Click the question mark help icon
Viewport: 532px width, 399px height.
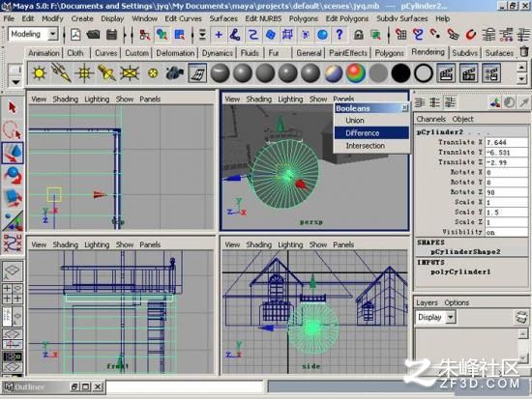tap(340, 34)
